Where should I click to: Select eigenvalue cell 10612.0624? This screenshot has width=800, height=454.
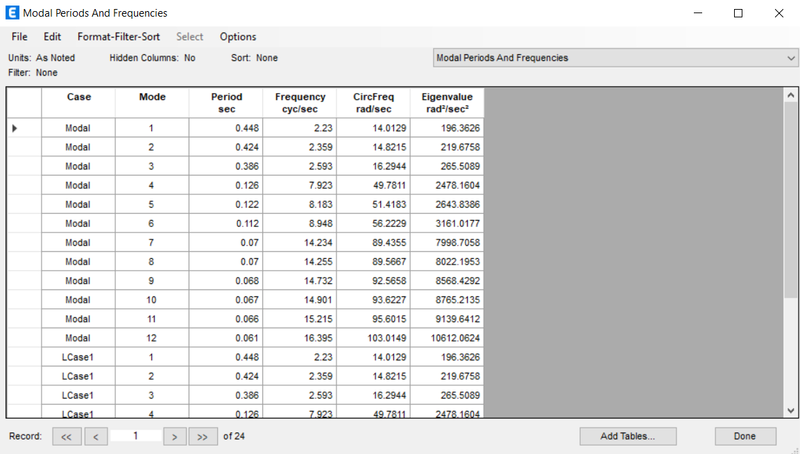(x=447, y=338)
